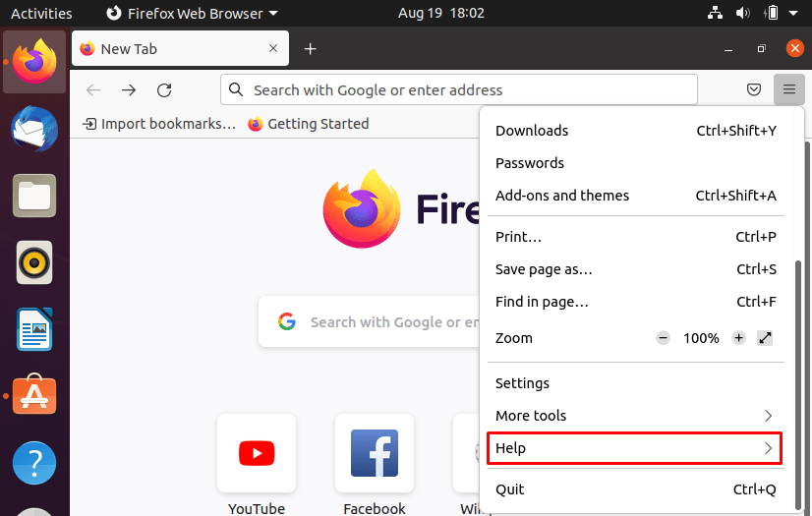Open Add-ons and themes

click(x=635, y=196)
